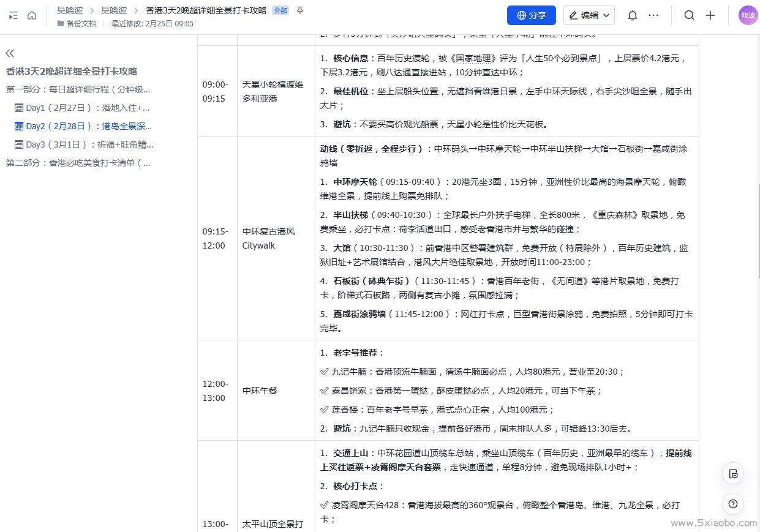
Task: Click the 外部 tag next to title
Action: [280, 10]
